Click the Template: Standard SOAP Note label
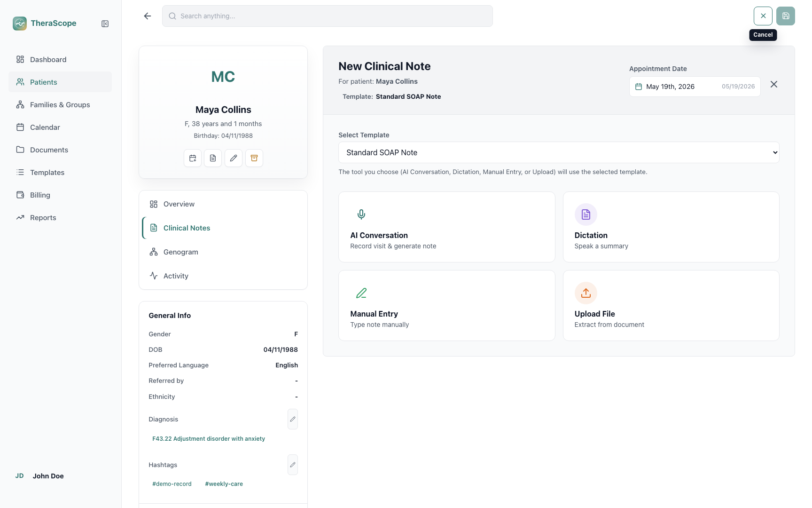Image resolution: width=812 pixels, height=508 pixels. click(392, 96)
